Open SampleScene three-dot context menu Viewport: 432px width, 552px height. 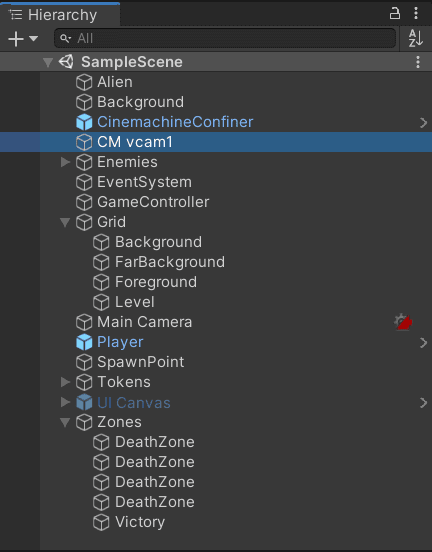tap(418, 62)
